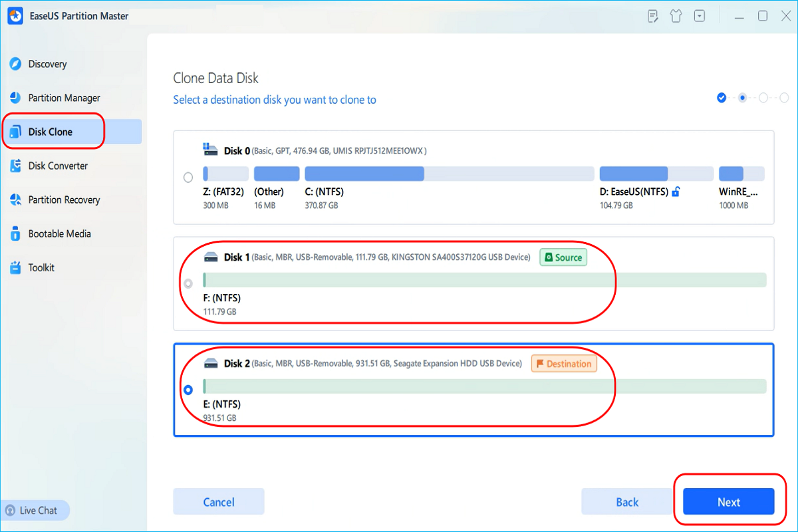Screen dimensions: 798x532
Task: Click the C: (NTFS) partition usage bar
Action: pyautogui.click(x=450, y=174)
